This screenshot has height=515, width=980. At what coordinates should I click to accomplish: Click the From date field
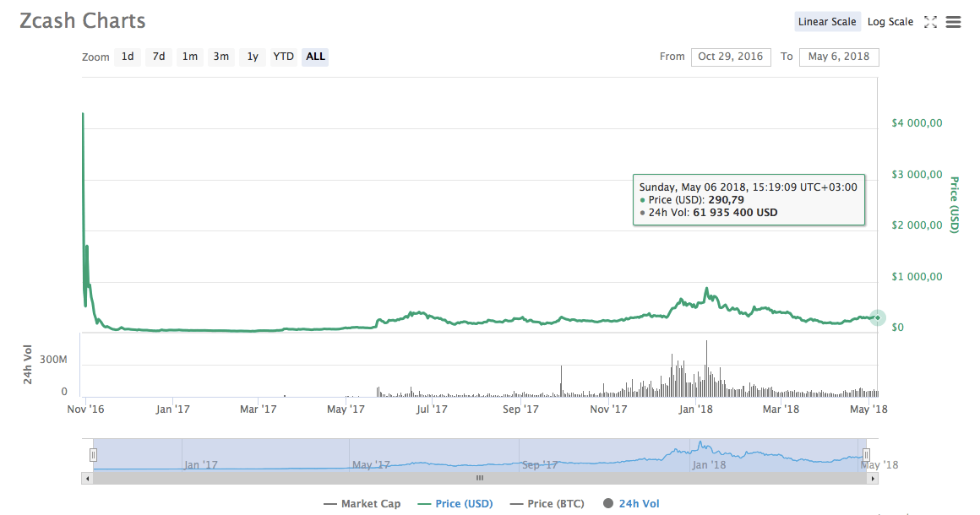(731, 57)
